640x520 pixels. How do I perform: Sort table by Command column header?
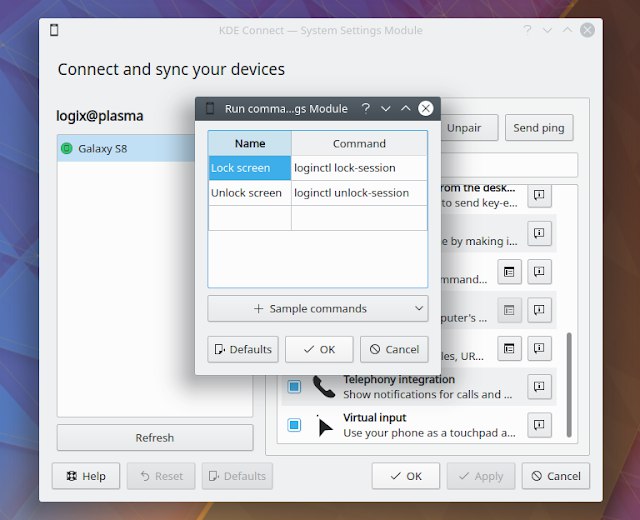pos(359,143)
